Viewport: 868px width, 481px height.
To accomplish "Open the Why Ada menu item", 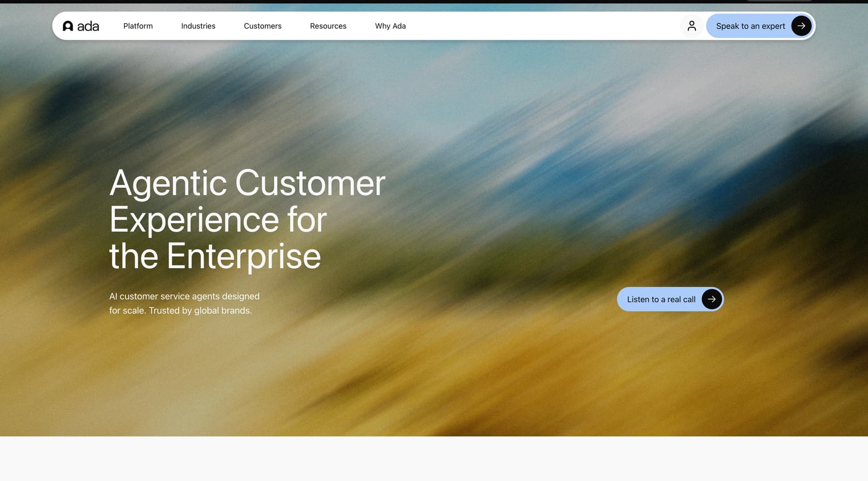I will click(390, 25).
